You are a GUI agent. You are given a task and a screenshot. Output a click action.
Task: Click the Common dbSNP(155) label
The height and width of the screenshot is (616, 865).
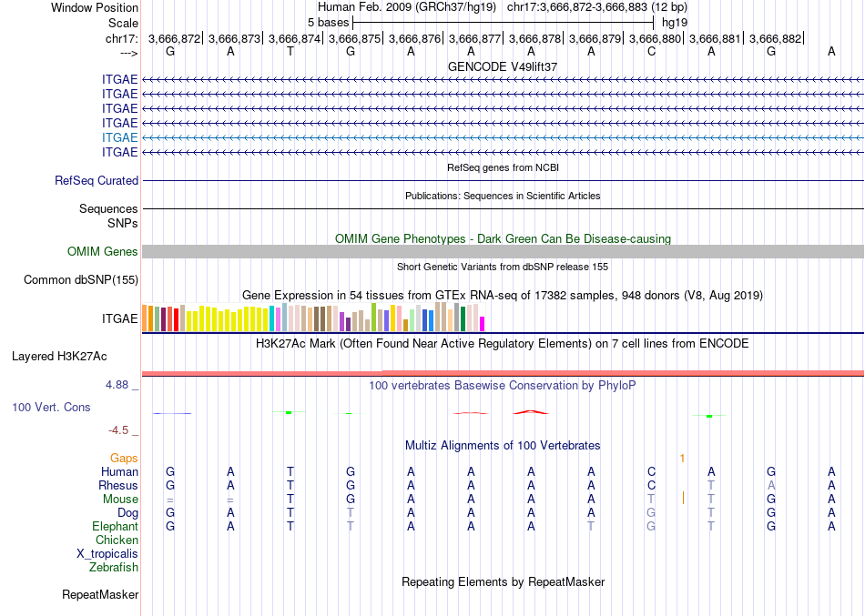pyautogui.click(x=81, y=279)
